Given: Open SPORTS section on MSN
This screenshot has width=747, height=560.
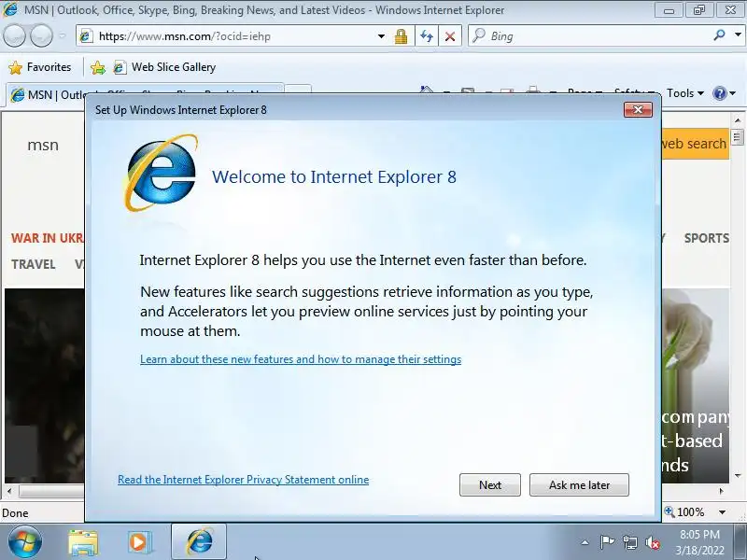Looking at the screenshot, I should point(707,238).
